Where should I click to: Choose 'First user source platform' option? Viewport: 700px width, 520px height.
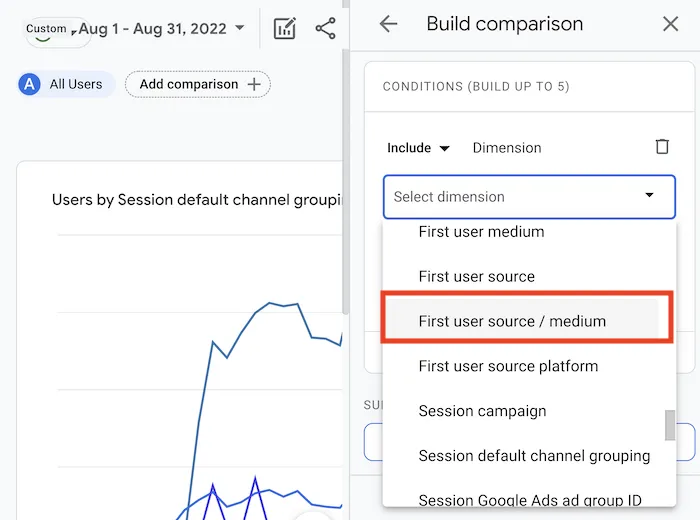click(x=508, y=366)
